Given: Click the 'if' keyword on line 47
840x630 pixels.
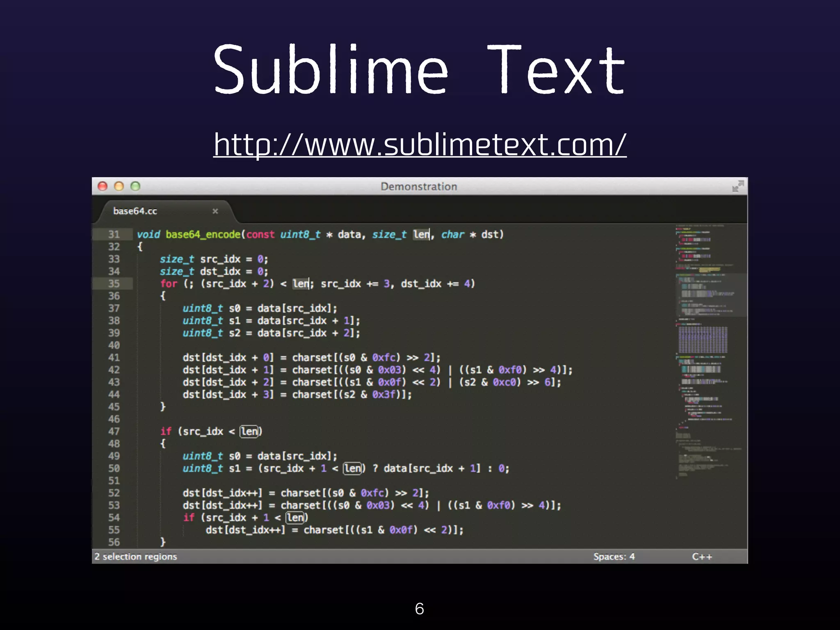Looking at the screenshot, I should click(x=166, y=431).
